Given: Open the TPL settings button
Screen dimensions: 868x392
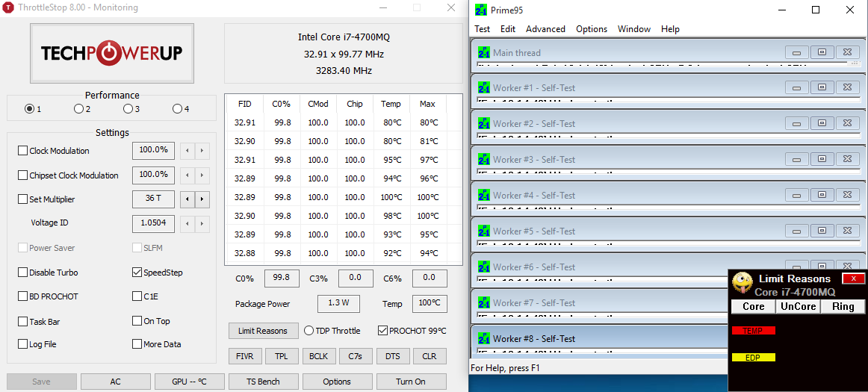Looking at the screenshot, I should tap(281, 356).
